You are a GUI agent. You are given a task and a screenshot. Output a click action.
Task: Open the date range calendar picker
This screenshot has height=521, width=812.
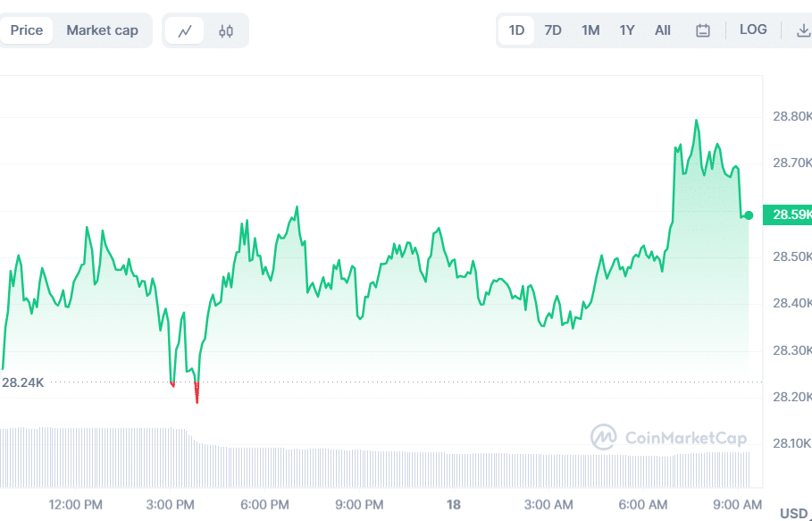(703, 29)
